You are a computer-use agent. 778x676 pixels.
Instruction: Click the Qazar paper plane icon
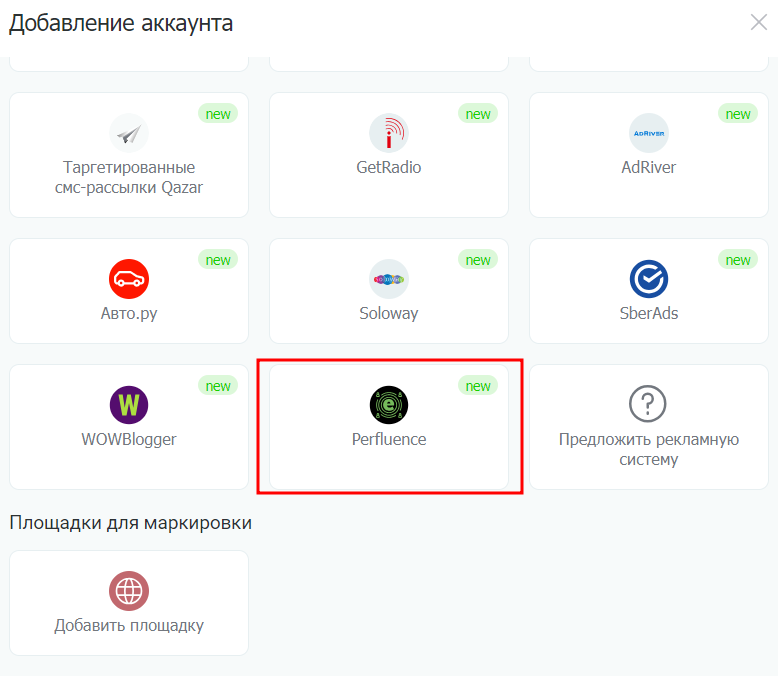tap(129, 133)
